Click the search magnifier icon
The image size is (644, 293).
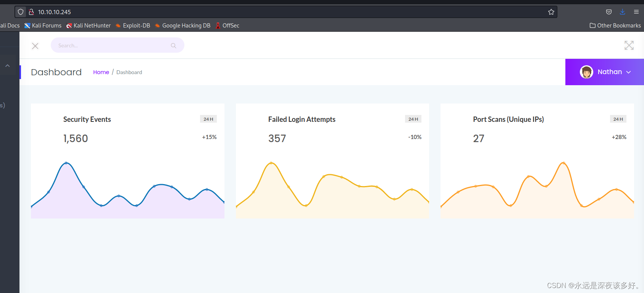click(x=174, y=45)
